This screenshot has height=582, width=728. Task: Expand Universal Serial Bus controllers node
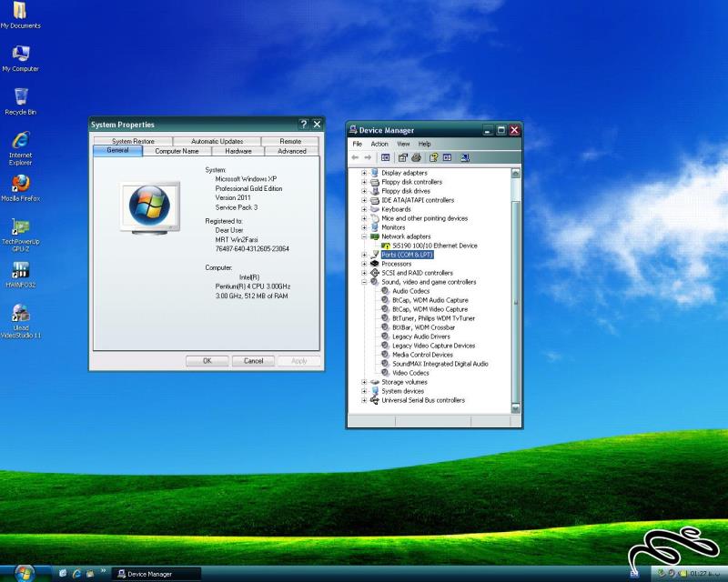click(364, 400)
